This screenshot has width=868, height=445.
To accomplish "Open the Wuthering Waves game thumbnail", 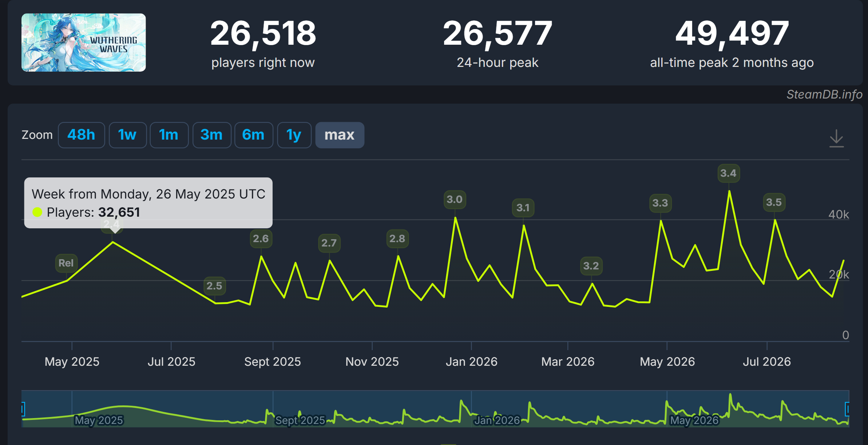I will click(84, 43).
